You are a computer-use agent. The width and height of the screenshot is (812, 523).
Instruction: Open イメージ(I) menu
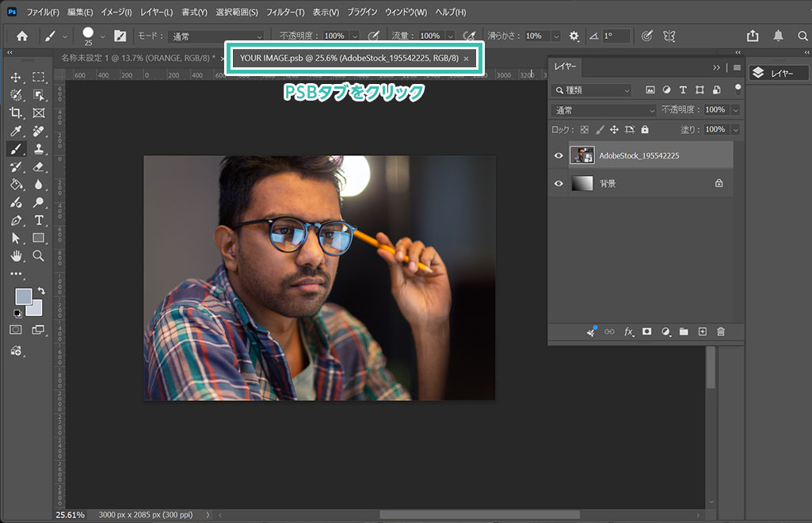tap(116, 12)
